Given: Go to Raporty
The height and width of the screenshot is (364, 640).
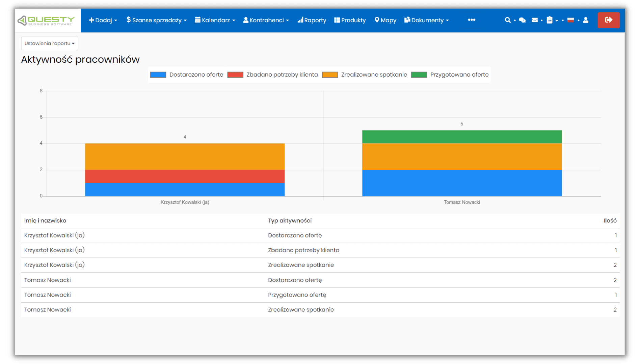Looking at the screenshot, I should pyautogui.click(x=312, y=20).
